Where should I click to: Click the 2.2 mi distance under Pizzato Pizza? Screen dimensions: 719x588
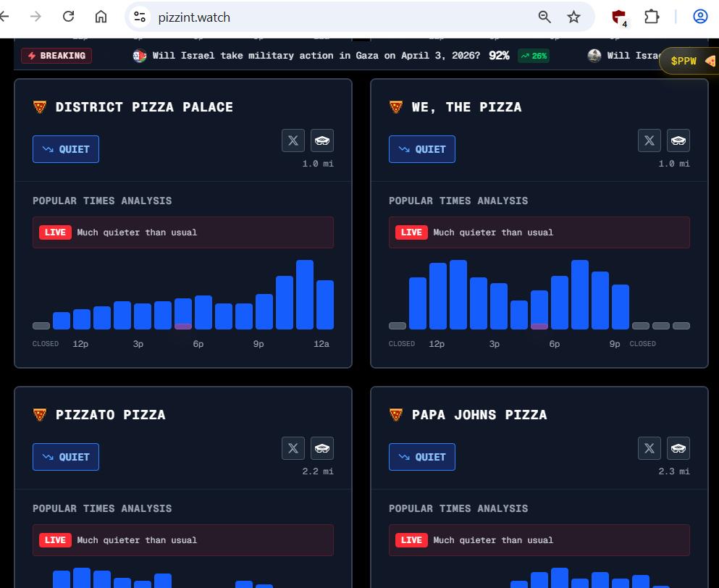coord(318,471)
